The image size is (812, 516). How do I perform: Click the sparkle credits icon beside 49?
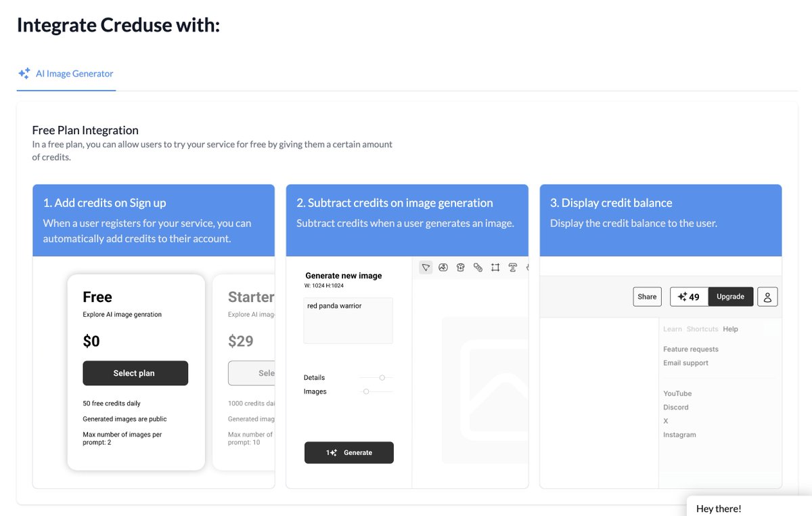[x=682, y=297]
